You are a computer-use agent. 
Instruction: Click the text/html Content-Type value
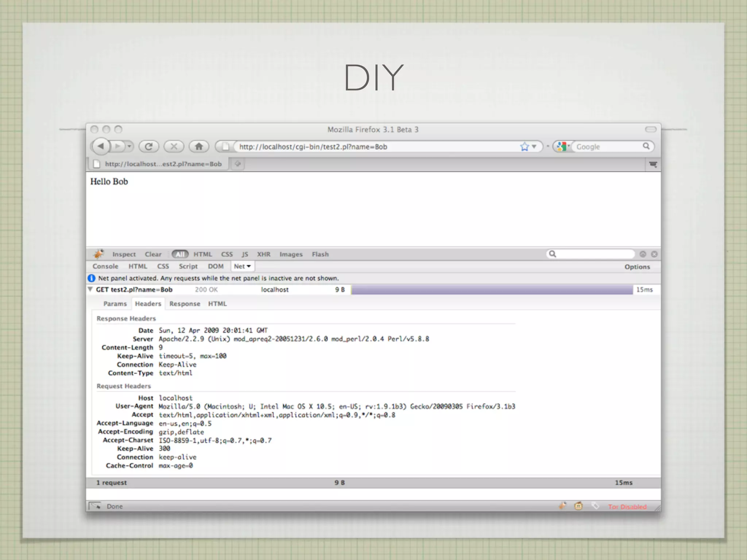175,373
